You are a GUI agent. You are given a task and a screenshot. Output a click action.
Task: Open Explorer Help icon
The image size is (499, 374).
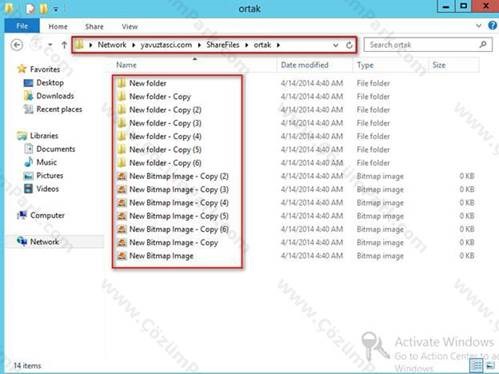(493, 26)
